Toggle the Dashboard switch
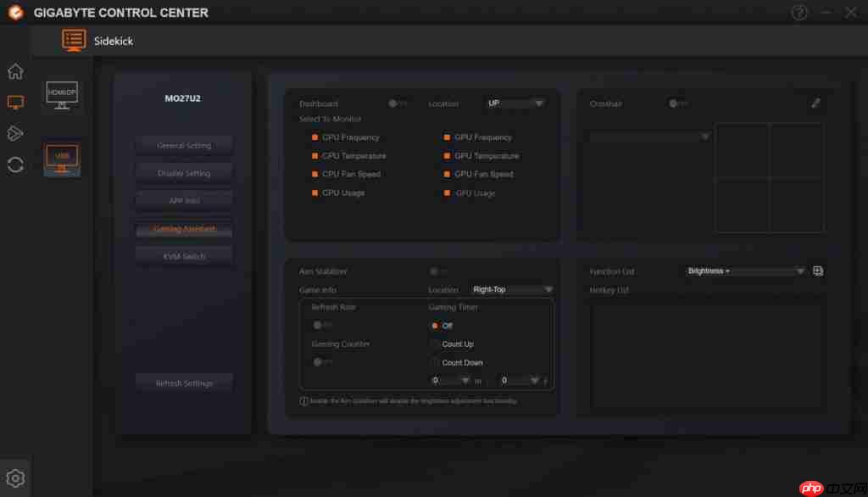The width and height of the screenshot is (868, 497). point(397,103)
